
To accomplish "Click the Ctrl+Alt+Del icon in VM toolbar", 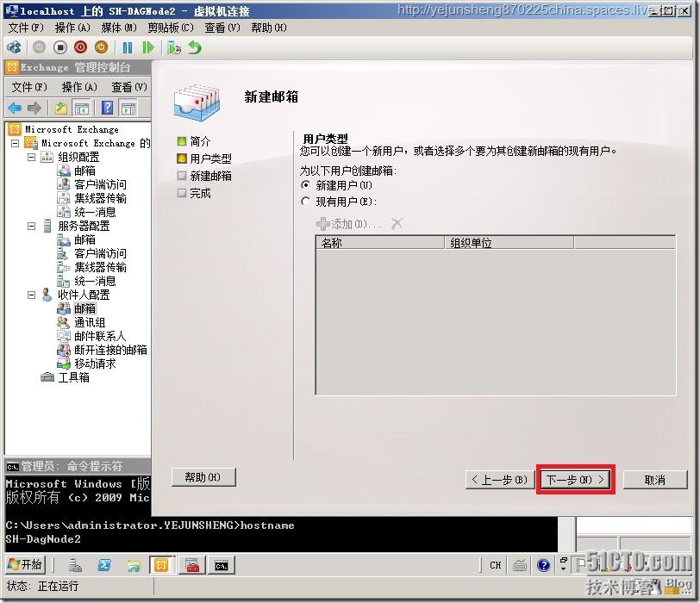I will coord(14,47).
